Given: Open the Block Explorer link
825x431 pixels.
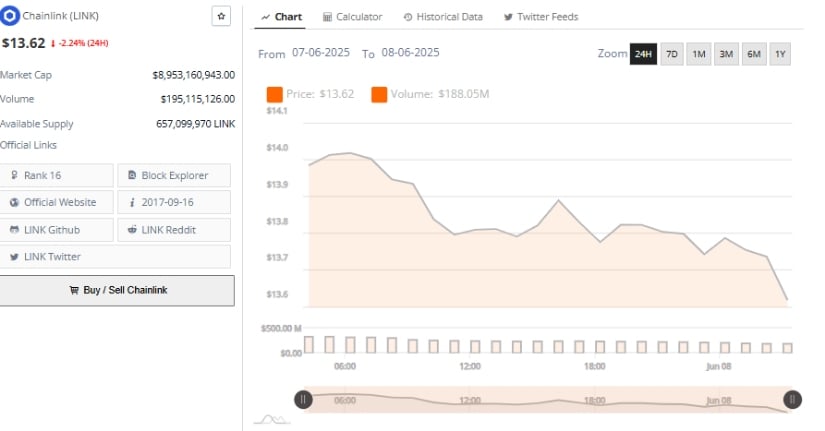Looking at the screenshot, I should coord(174,175).
